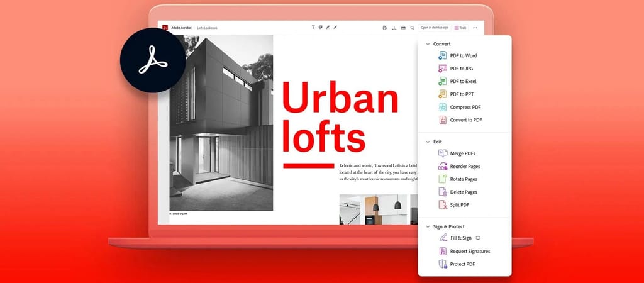Select Compress PDF option
The image size is (644, 283).
(x=465, y=107)
